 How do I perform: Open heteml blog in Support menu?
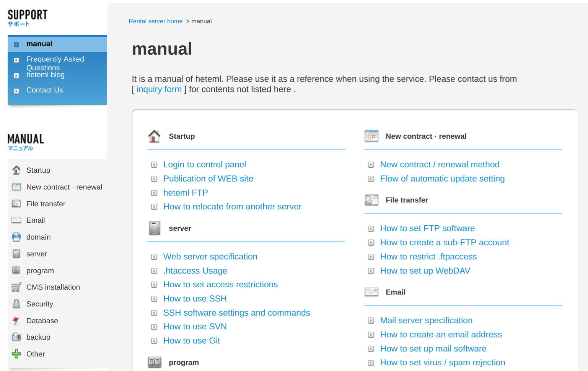46,75
